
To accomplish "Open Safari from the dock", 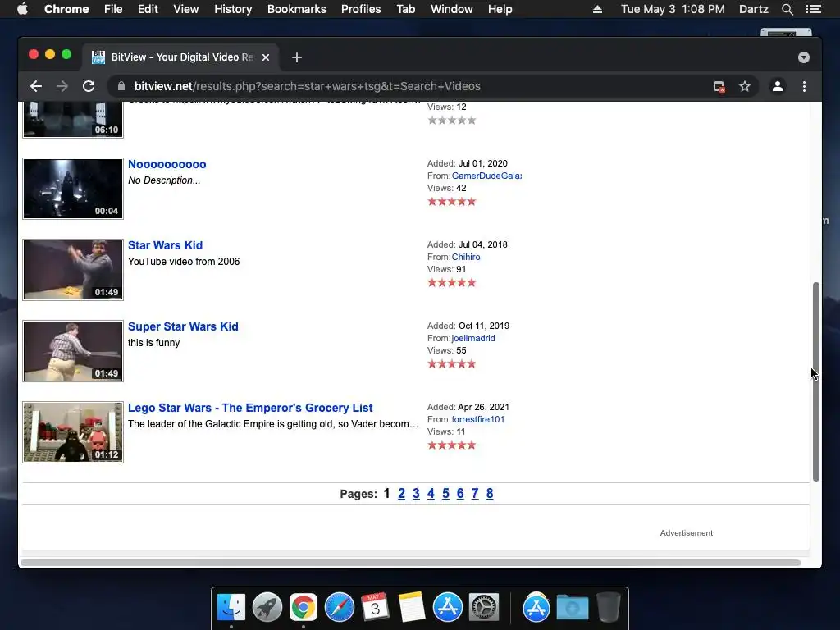I will [340, 608].
